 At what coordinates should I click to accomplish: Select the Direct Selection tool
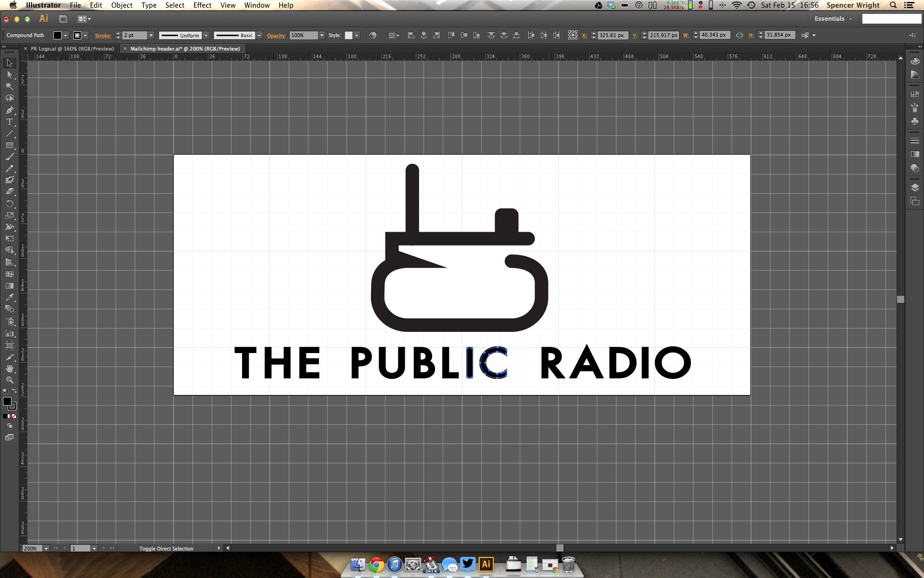click(x=9, y=75)
